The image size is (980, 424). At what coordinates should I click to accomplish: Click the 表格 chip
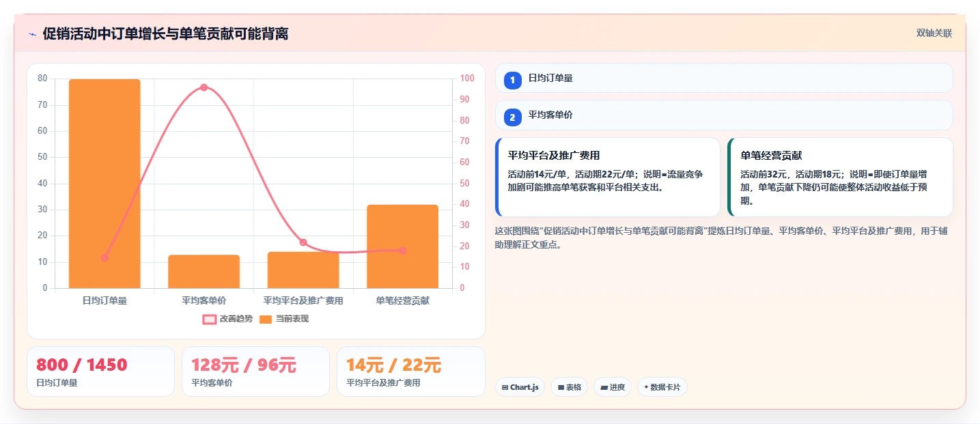point(569,387)
